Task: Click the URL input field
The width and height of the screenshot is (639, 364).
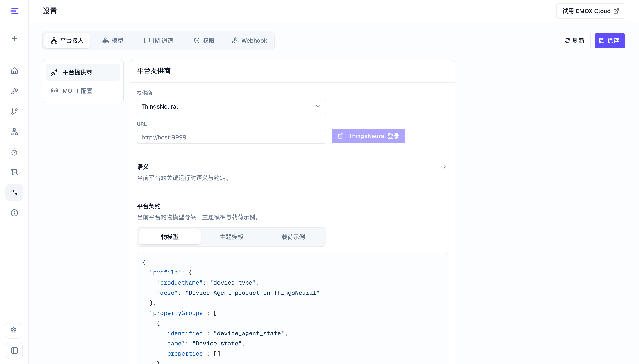Action: (x=231, y=137)
